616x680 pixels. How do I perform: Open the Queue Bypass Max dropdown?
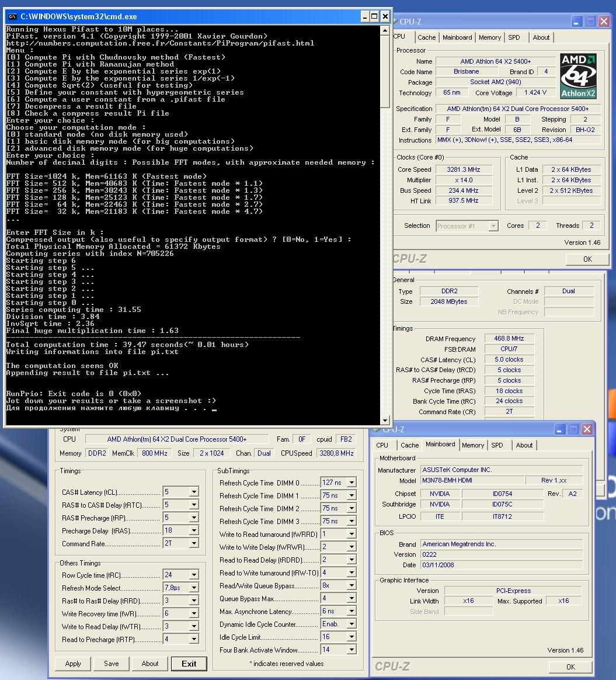pos(351,598)
